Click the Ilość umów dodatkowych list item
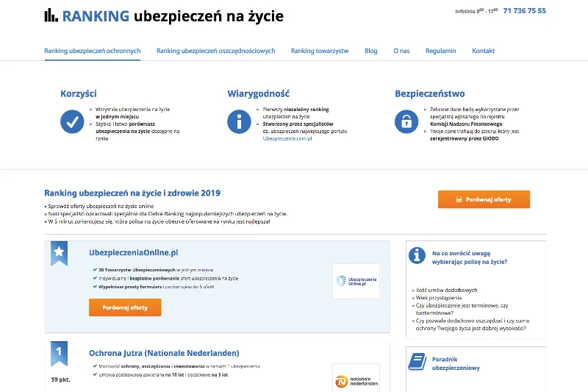 point(447,290)
